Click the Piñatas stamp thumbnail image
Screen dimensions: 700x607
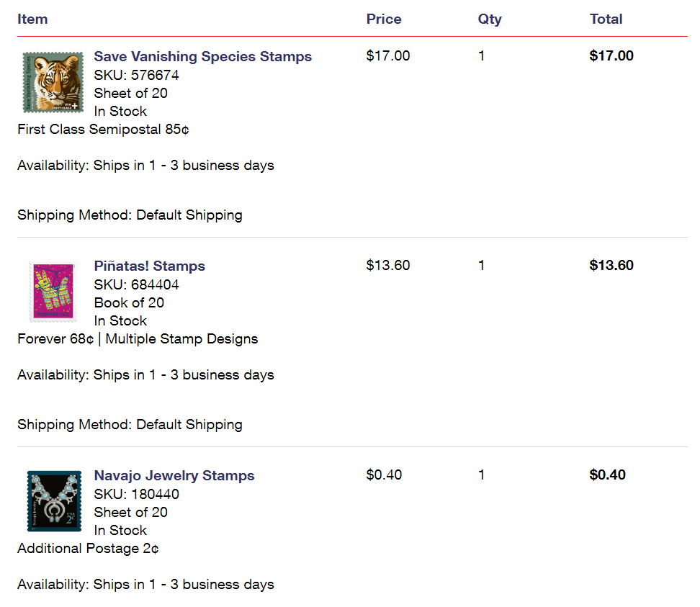tap(52, 292)
